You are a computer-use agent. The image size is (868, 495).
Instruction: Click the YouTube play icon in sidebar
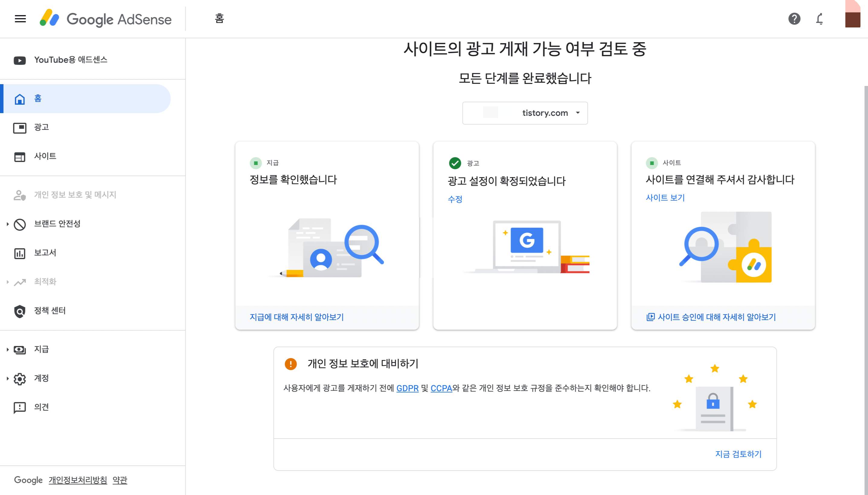click(x=20, y=60)
